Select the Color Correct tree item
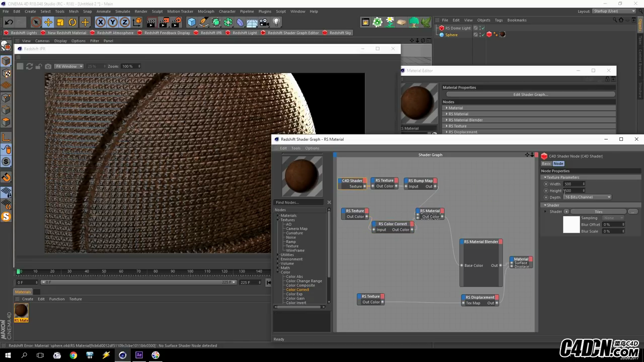The height and width of the screenshot is (362, 644). [297, 290]
